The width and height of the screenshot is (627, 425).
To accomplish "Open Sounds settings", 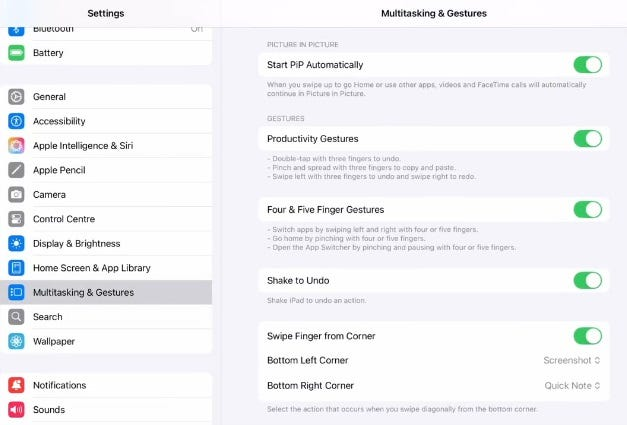I will coord(49,410).
